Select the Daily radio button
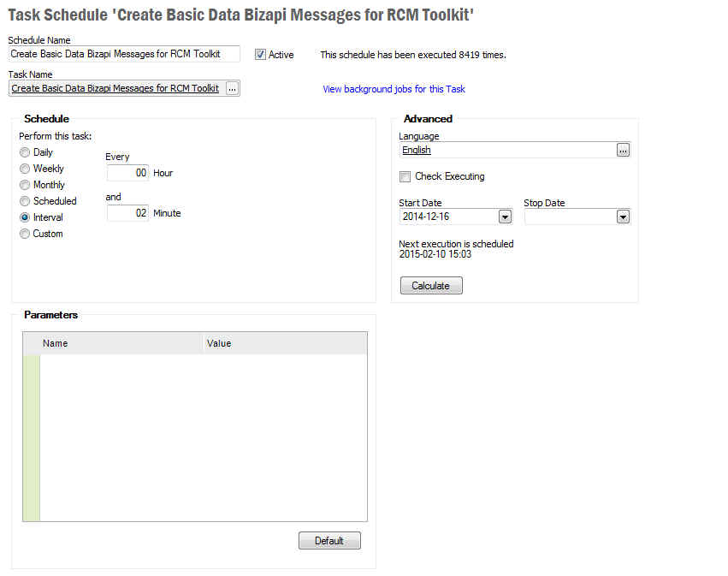 (x=25, y=152)
